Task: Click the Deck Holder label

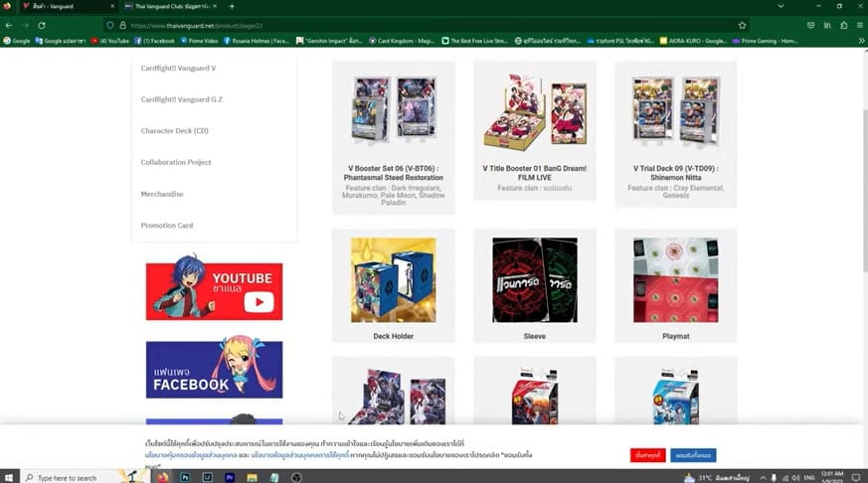Action: point(393,336)
